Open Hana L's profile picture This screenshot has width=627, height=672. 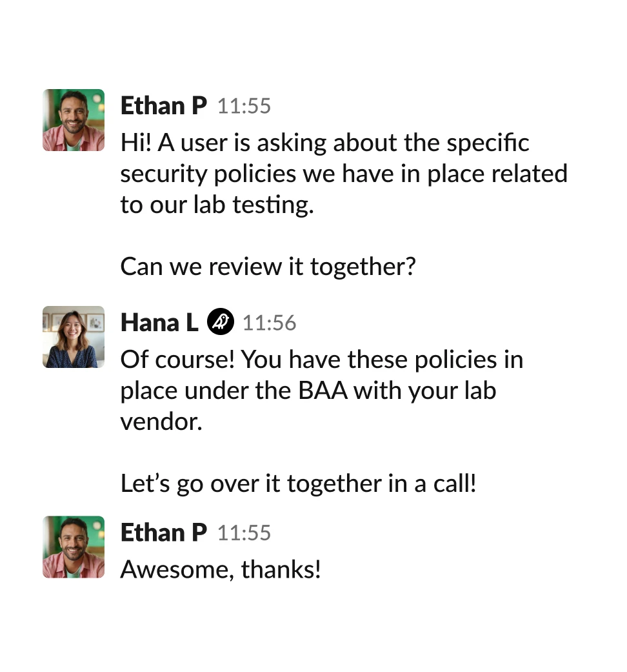[74, 337]
